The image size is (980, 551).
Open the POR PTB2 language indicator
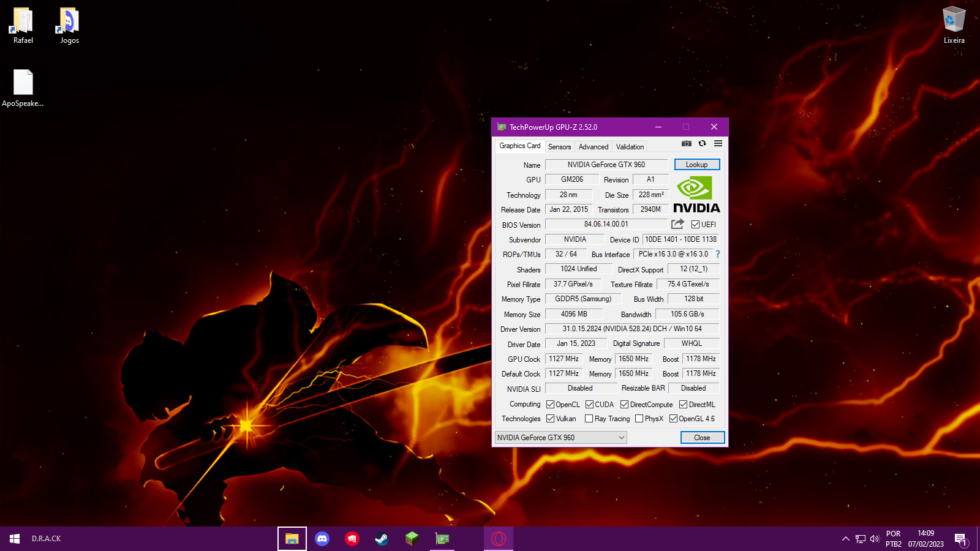(x=894, y=539)
